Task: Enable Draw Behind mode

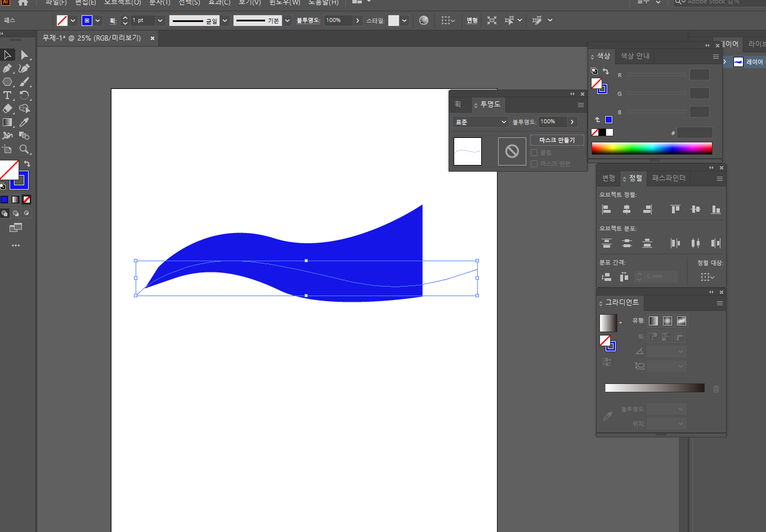Action: point(16,213)
